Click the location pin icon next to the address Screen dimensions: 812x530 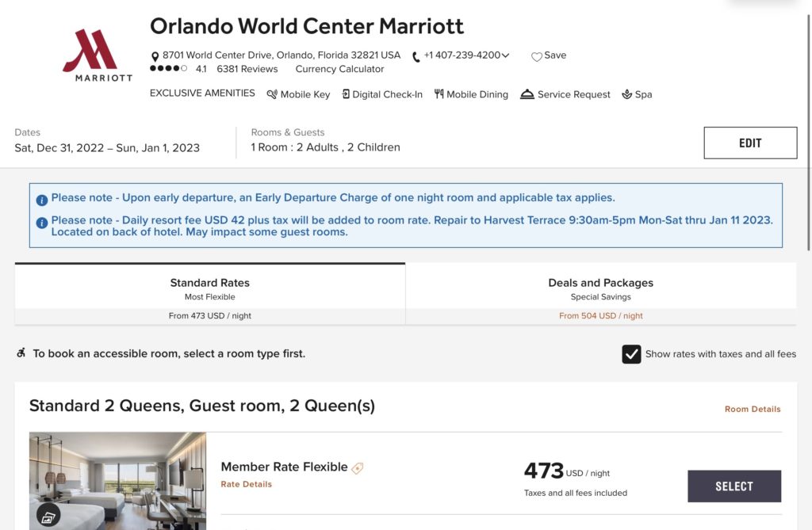(155, 55)
